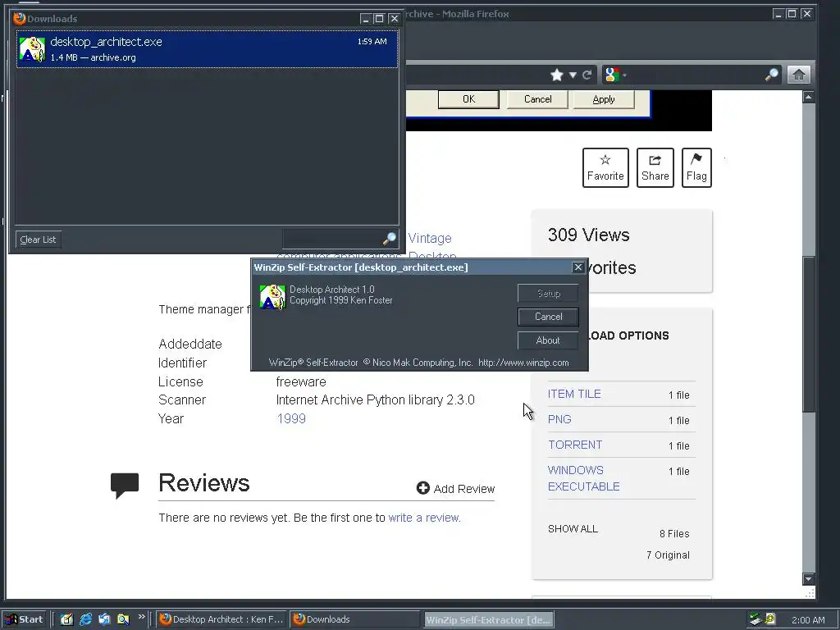The height and width of the screenshot is (630, 840).
Task: Click the Reviews speech bubble icon
Action: (125, 486)
